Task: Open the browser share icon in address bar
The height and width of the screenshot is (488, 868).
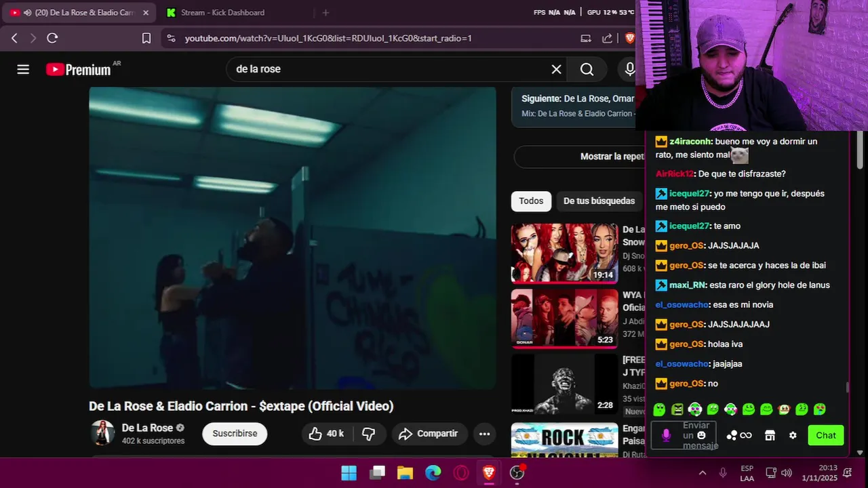Action: pyautogui.click(x=608, y=39)
